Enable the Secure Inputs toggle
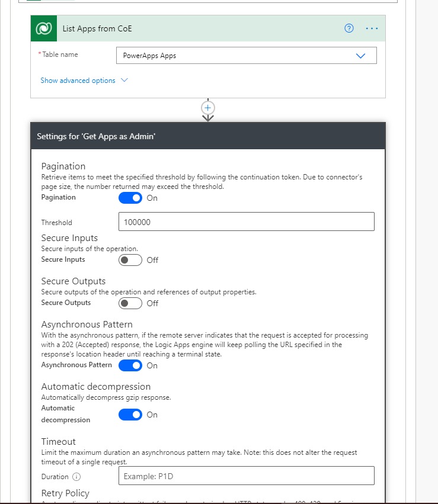This screenshot has width=438, height=504. click(x=130, y=260)
